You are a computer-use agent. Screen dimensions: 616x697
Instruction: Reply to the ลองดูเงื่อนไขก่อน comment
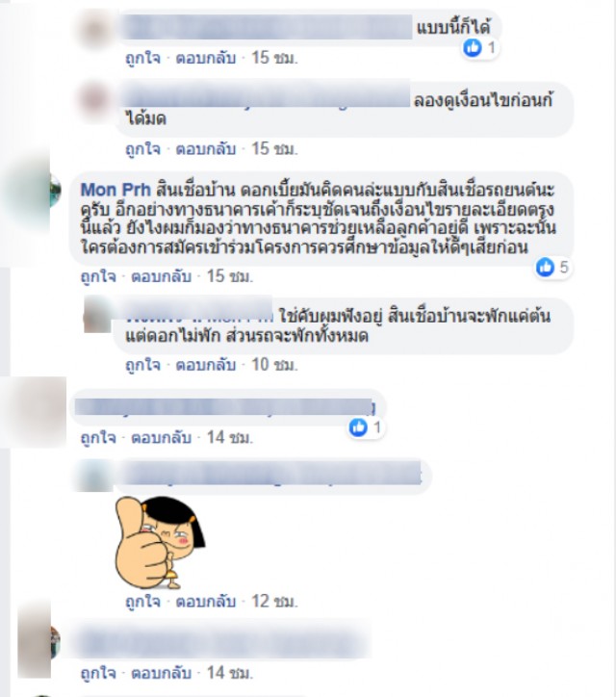click(x=206, y=149)
